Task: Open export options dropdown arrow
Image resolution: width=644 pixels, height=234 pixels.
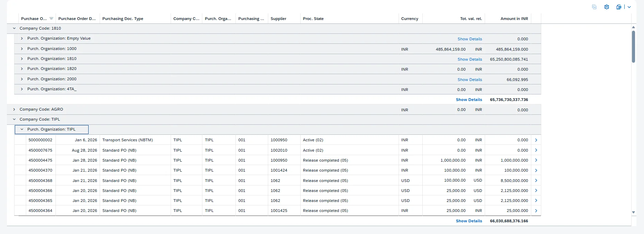Action: pyautogui.click(x=629, y=7)
